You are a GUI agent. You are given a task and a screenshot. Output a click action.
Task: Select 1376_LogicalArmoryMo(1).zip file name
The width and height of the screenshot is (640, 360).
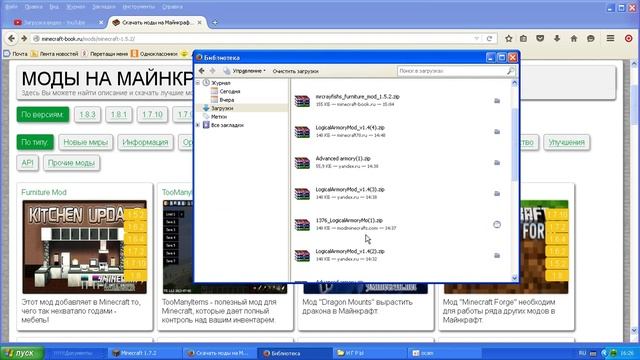coord(349,220)
